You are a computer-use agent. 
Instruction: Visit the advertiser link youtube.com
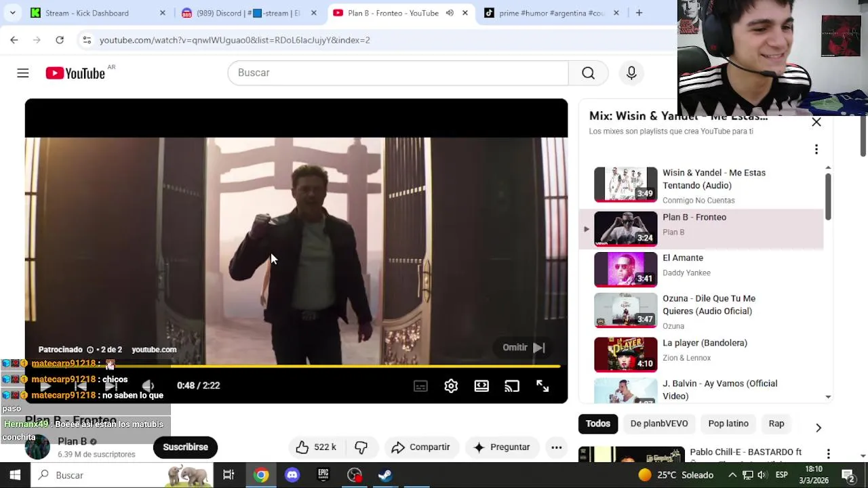[154, 350]
